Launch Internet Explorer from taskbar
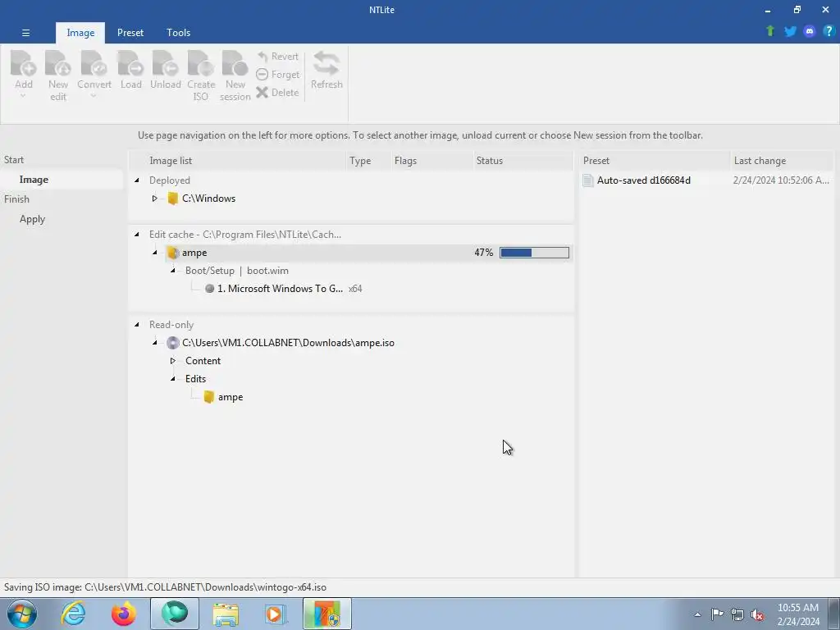840x630 pixels. pos(73,614)
